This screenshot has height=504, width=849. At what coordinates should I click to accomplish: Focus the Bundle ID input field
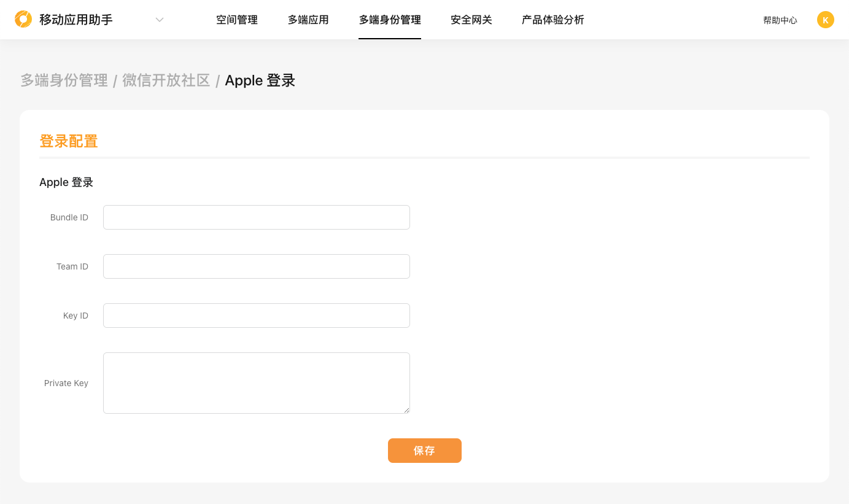[257, 217]
